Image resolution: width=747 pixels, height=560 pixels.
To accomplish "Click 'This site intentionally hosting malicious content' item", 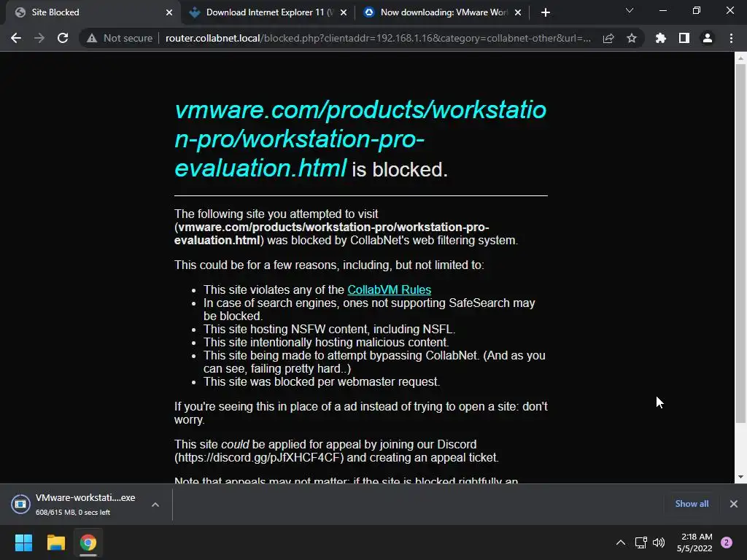I will click(x=326, y=342).
